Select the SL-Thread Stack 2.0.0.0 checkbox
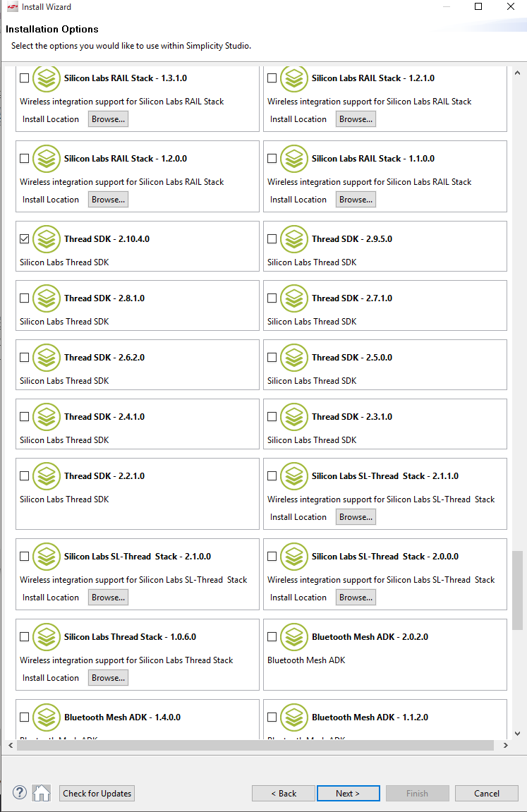 click(272, 557)
